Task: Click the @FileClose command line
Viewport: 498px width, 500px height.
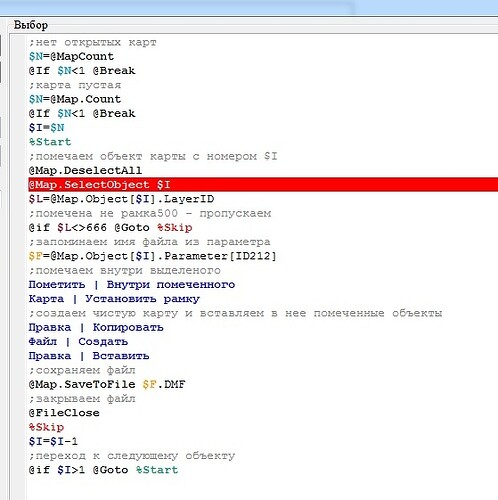Action: 64,413
